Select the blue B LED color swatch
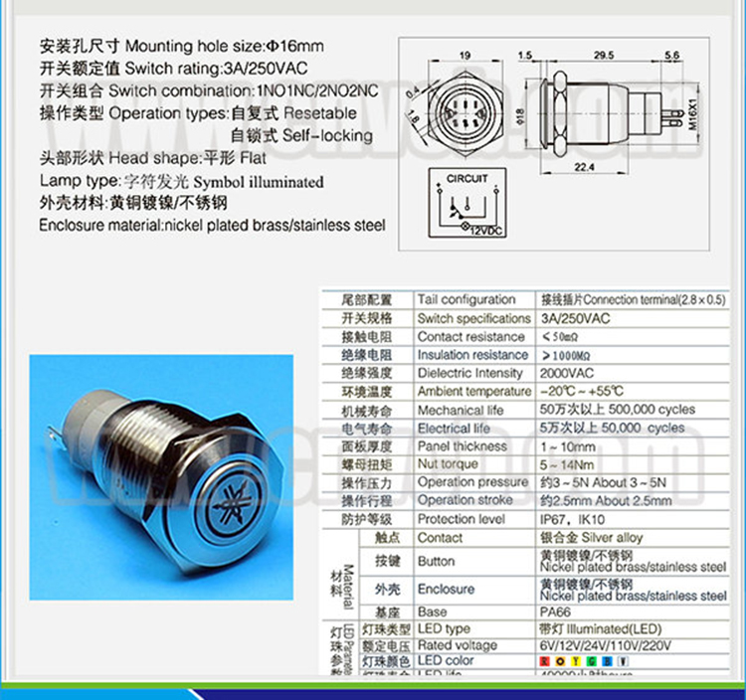Screen dimensions: 746x700 coord(608,661)
